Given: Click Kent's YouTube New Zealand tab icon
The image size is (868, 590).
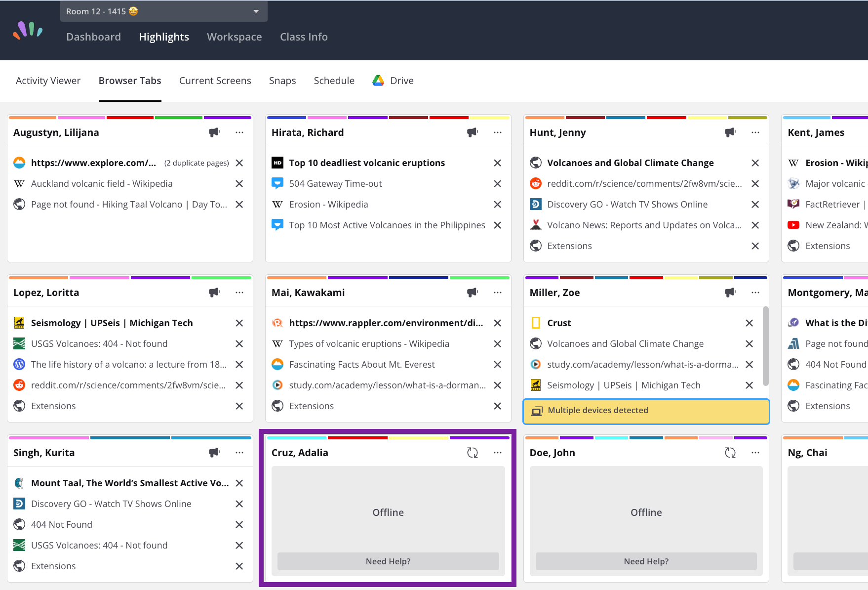Looking at the screenshot, I should (793, 225).
